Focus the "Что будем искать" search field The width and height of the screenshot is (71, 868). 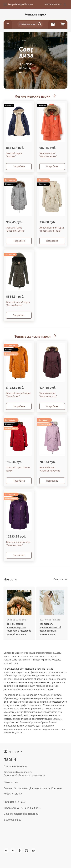(27, 24)
